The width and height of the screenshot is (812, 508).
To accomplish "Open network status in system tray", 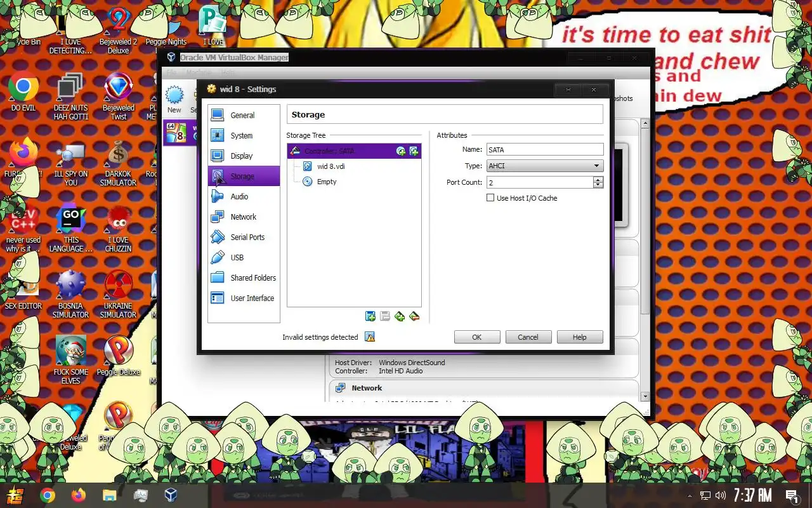I will [705, 495].
